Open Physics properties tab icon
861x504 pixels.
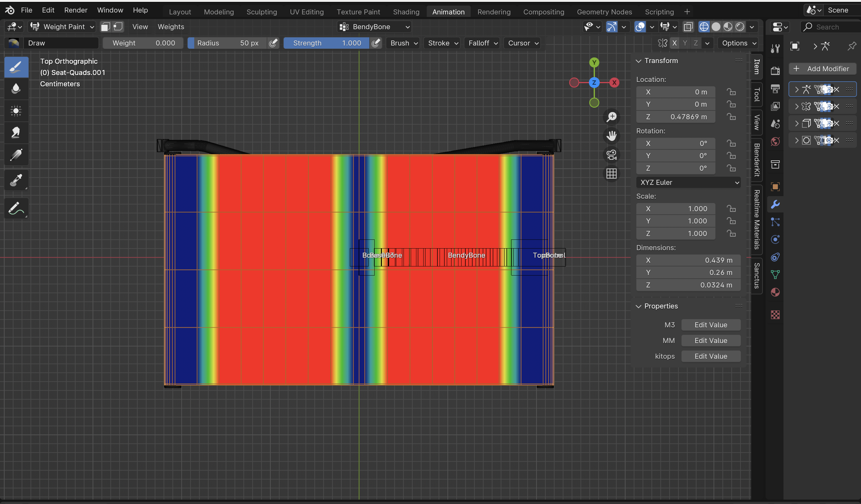[775, 239]
